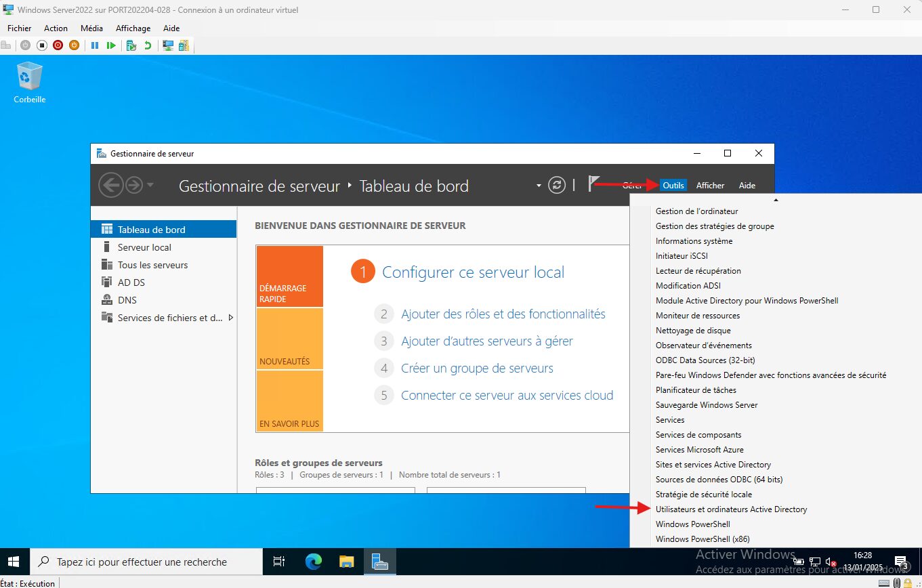The width and height of the screenshot is (922, 588).
Task: Click Configurer ce serveur local link
Action: click(473, 272)
